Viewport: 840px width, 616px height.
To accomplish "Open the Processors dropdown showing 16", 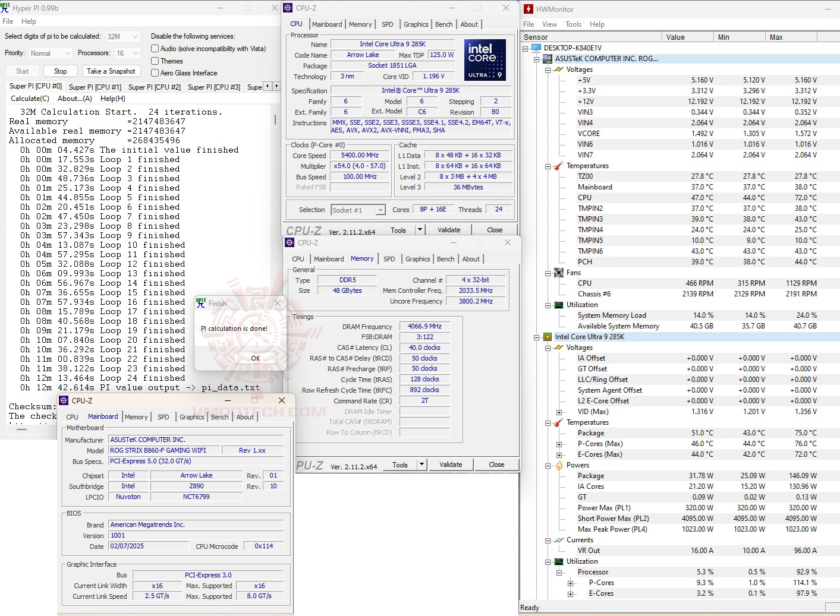I will (127, 53).
